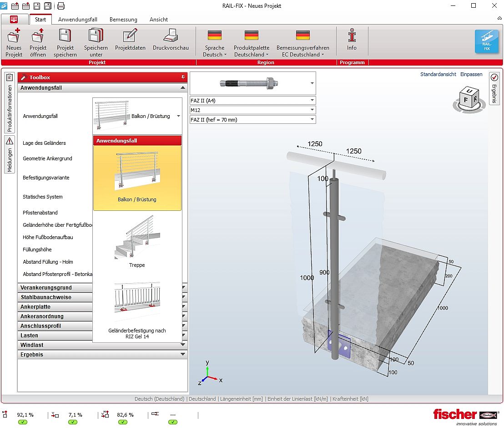The image size is (504, 428).
Task: Click the 82,6 % combined load status icon
Action: click(105, 414)
